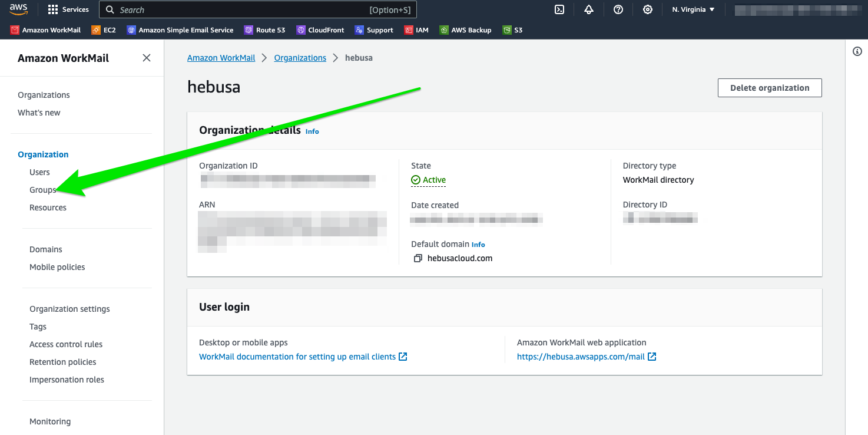This screenshot has width=868, height=435.
Task: Click the Delete organization button
Action: click(769, 88)
